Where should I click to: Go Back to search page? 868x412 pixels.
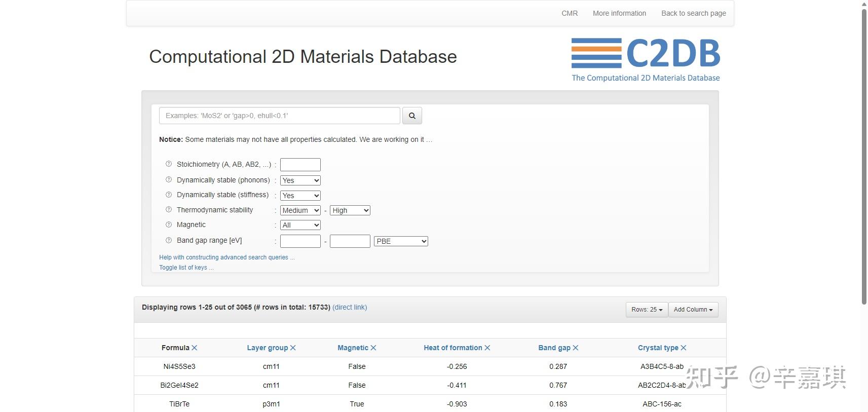(693, 13)
